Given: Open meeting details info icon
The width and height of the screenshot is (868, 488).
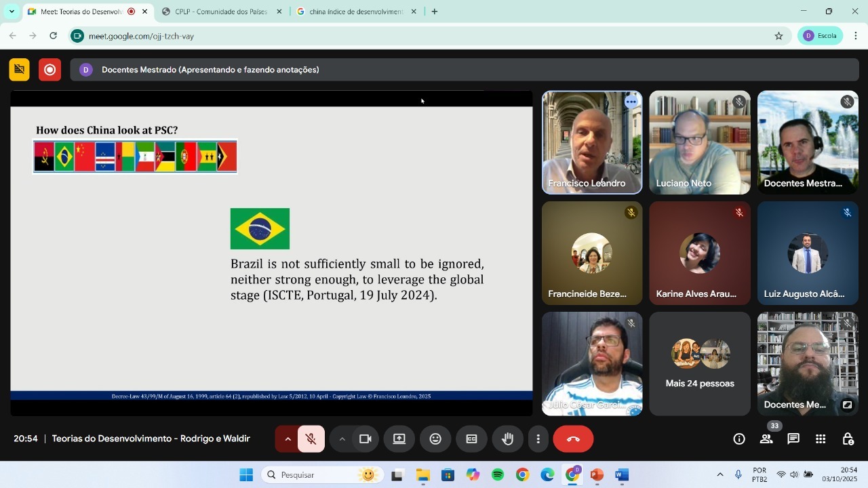Looking at the screenshot, I should click(x=739, y=439).
